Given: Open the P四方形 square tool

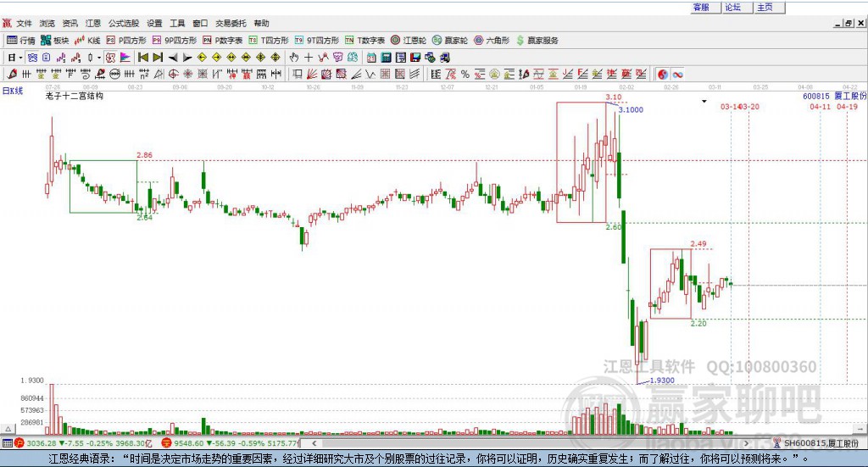Looking at the screenshot, I should (x=125, y=40).
